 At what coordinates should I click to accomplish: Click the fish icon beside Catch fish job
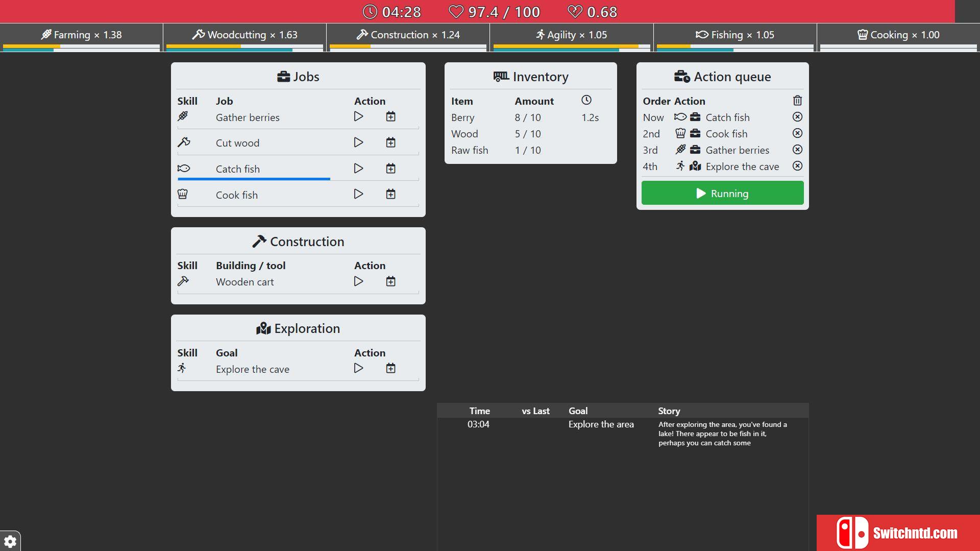(x=184, y=169)
